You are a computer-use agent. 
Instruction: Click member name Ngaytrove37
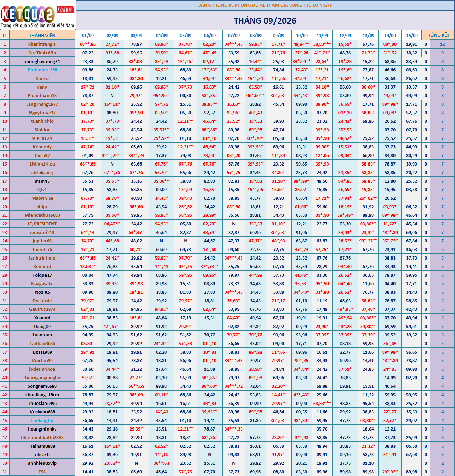point(42,113)
